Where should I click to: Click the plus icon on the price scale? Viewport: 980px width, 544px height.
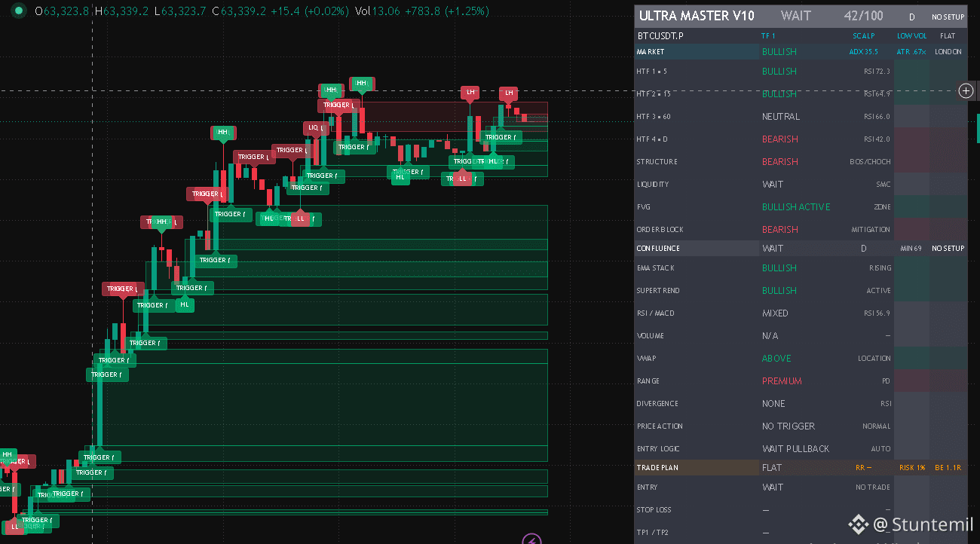click(x=966, y=91)
